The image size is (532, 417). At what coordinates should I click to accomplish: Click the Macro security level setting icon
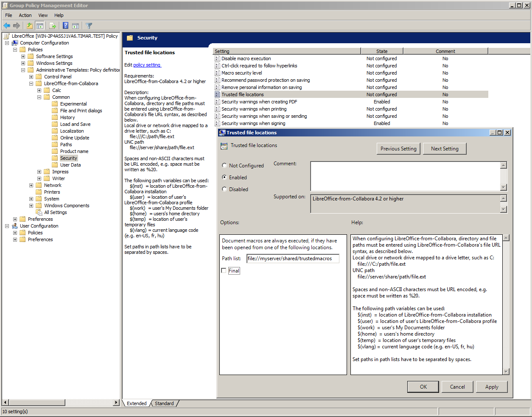[x=217, y=73]
